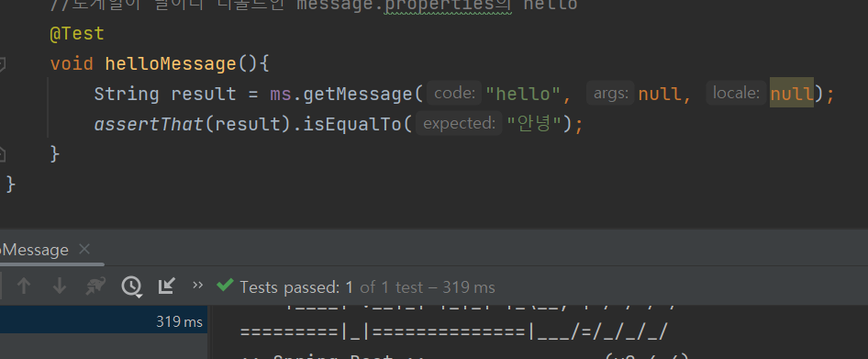868x359 pixels.
Task: Expand more toolbar actions chevron
Action: [x=197, y=286]
